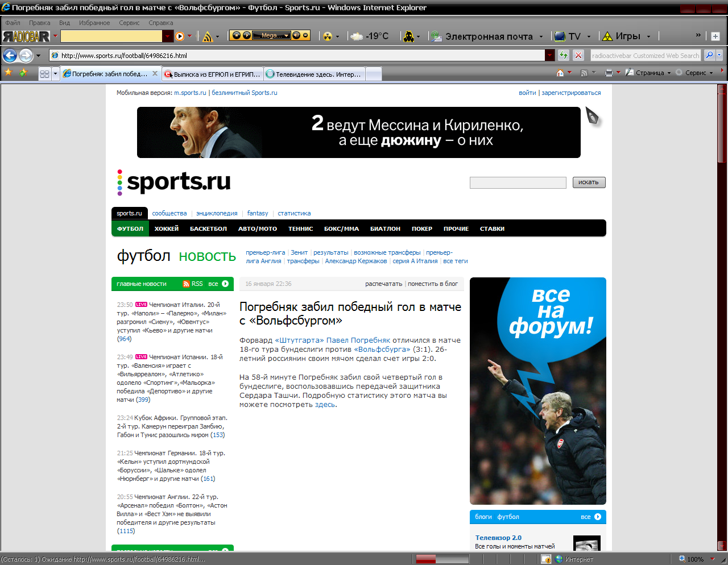This screenshot has height=565, width=728.
Task: Click the sports.ru site logo
Action: pyautogui.click(x=174, y=182)
